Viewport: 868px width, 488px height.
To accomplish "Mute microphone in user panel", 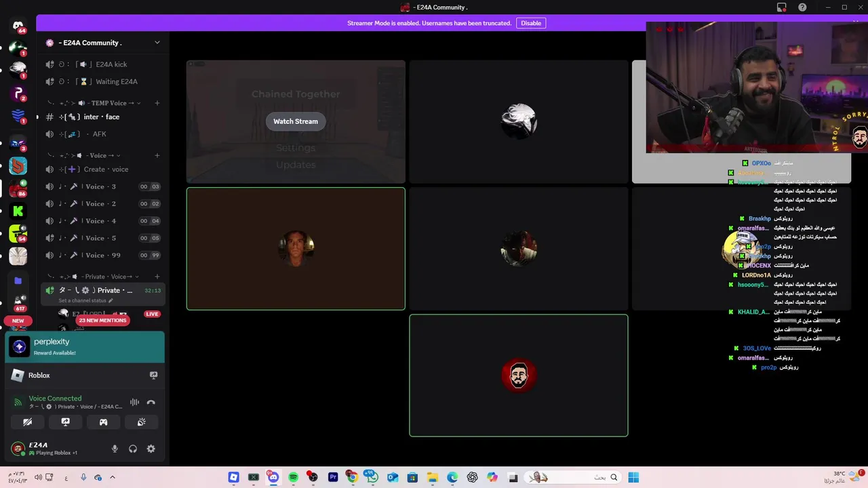I will click(115, 449).
